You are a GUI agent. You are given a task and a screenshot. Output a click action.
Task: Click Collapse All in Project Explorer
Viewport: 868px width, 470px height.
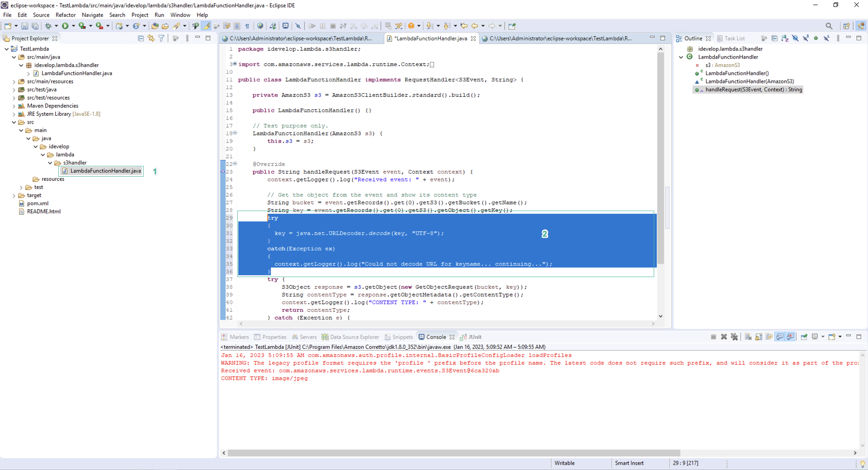pos(141,38)
